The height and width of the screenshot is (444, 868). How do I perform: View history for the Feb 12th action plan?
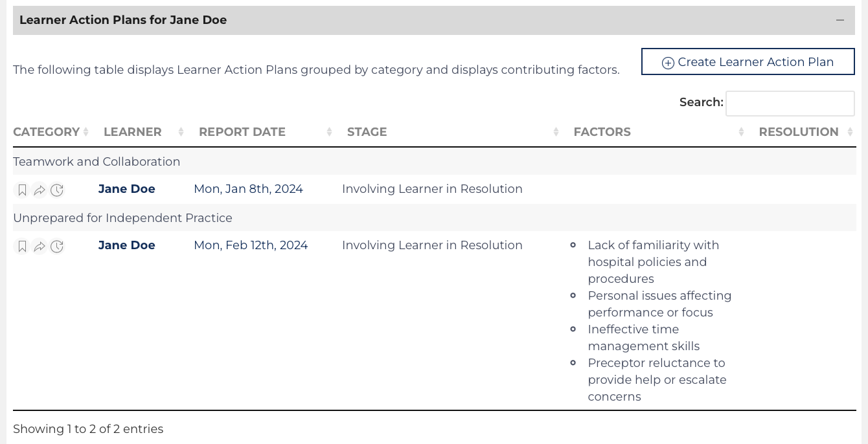point(57,247)
